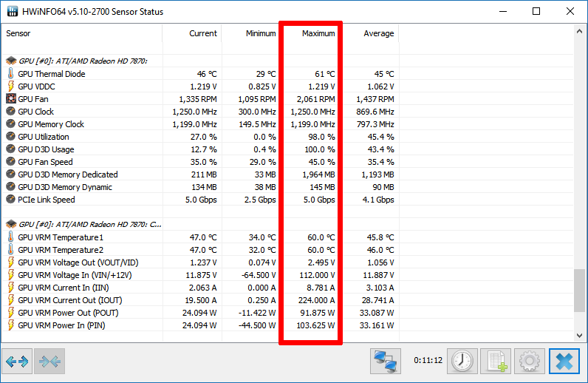Select the GPU Clock row label
Image resolution: width=588 pixels, height=383 pixels.
click(35, 112)
